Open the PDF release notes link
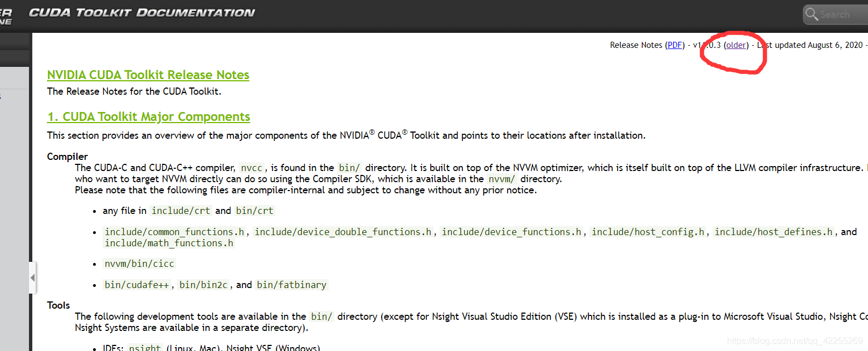868x351 pixels. click(675, 45)
